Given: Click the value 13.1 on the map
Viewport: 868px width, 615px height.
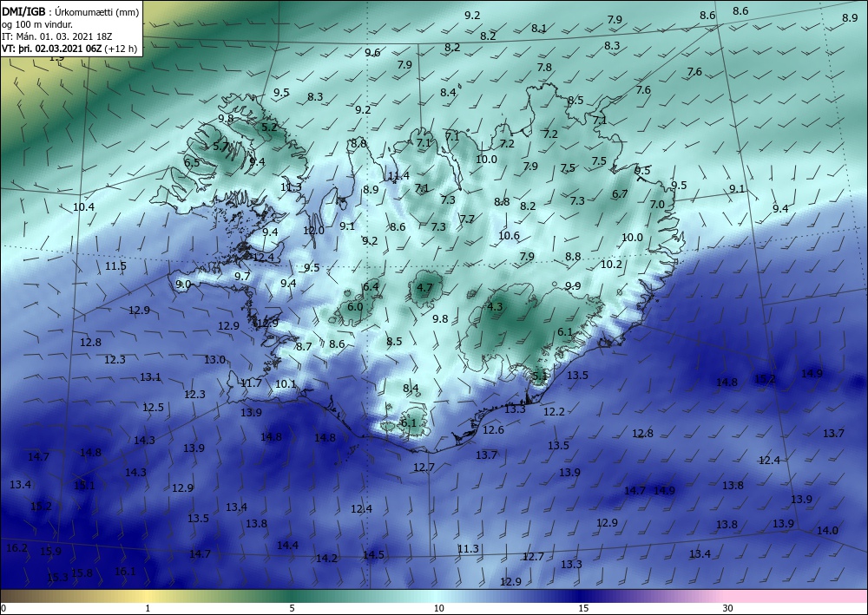Looking at the screenshot, I should [150, 377].
